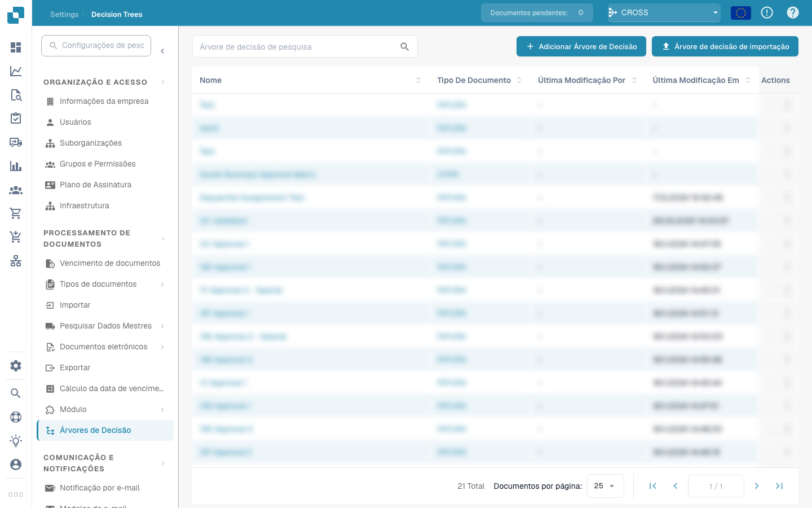Open the people group icon in rail

pos(16,190)
